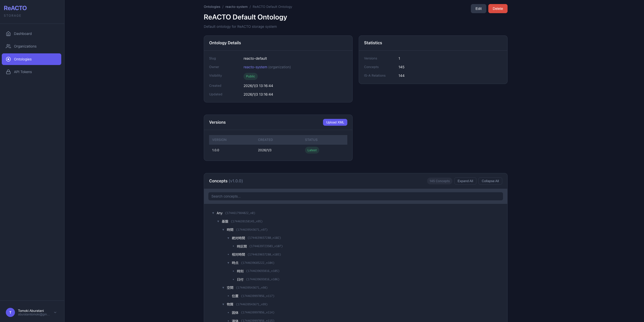Click the Search concepts input field

click(355, 196)
